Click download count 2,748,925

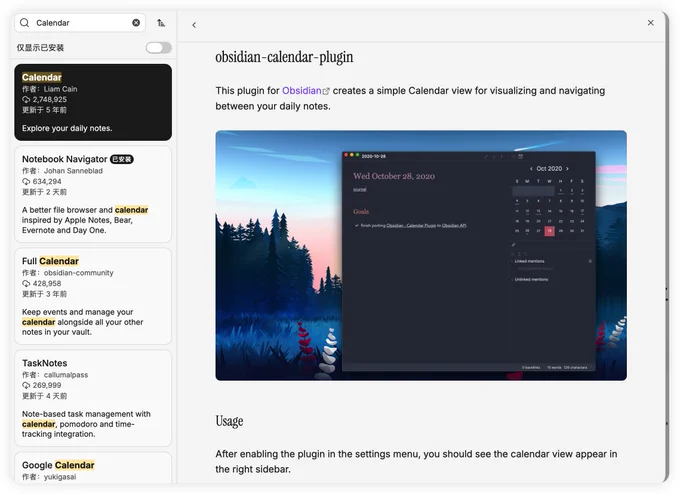coord(49,99)
